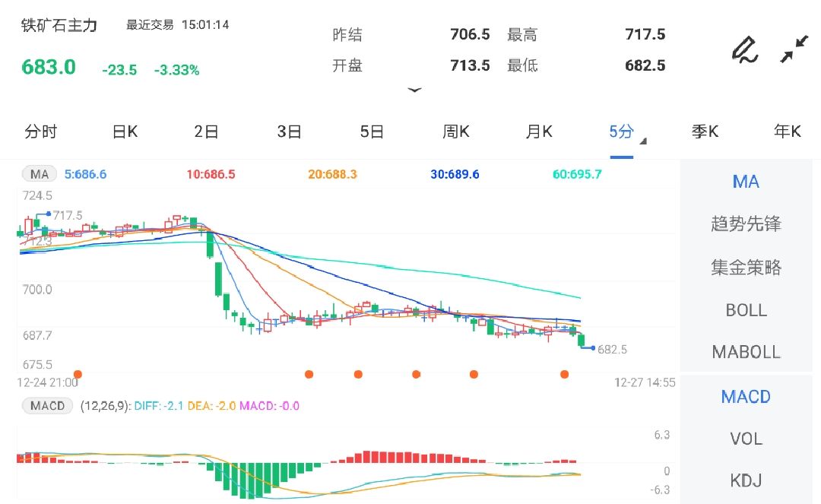Click the -23.5 price change value
This screenshot has width=821, height=504.
(119, 70)
